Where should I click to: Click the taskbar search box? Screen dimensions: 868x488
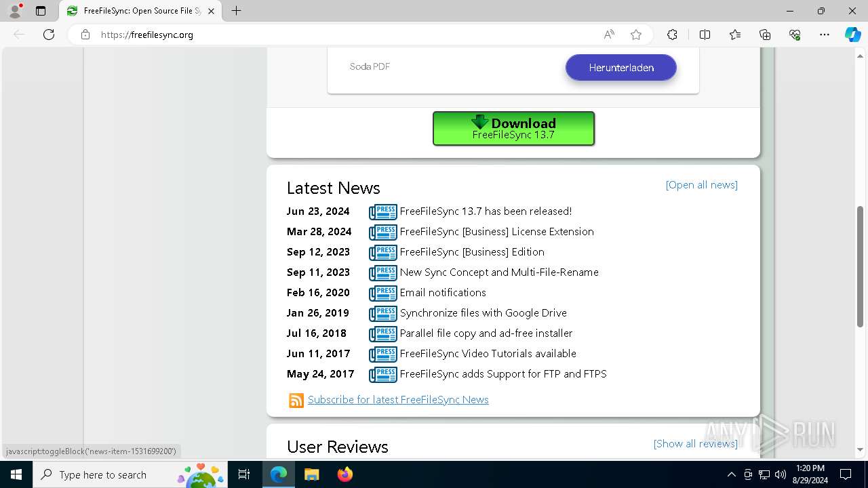[132, 474]
